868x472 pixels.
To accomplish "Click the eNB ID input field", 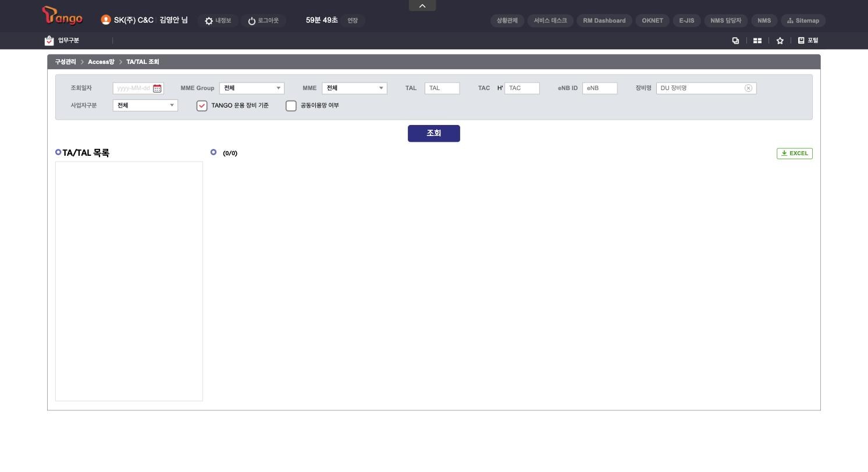I will (600, 88).
